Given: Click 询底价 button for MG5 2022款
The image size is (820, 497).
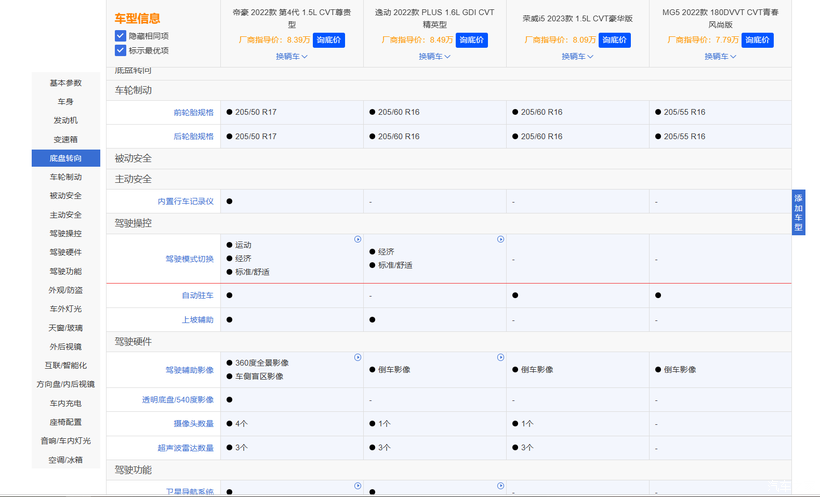Looking at the screenshot, I should 757,40.
